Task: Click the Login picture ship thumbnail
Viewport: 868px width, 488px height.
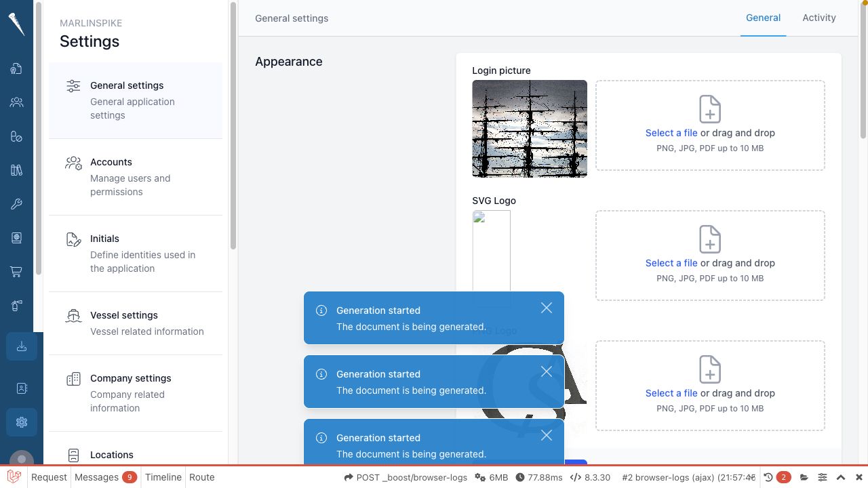Action: coord(530,129)
